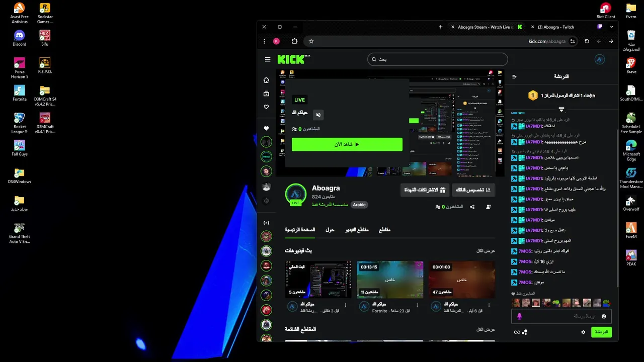Click the green Watch Now button
This screenshot has width=644, height=362.
347,144
